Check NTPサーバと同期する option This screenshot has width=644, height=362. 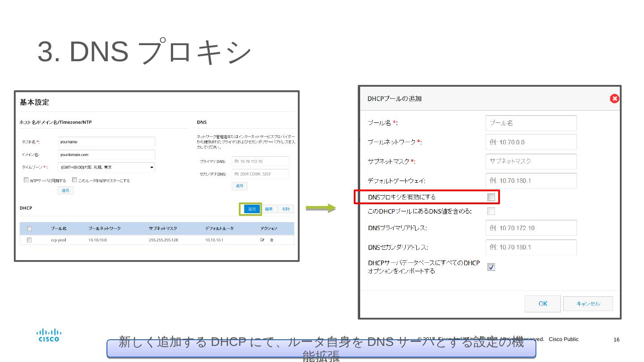click(x=26, y=181)
